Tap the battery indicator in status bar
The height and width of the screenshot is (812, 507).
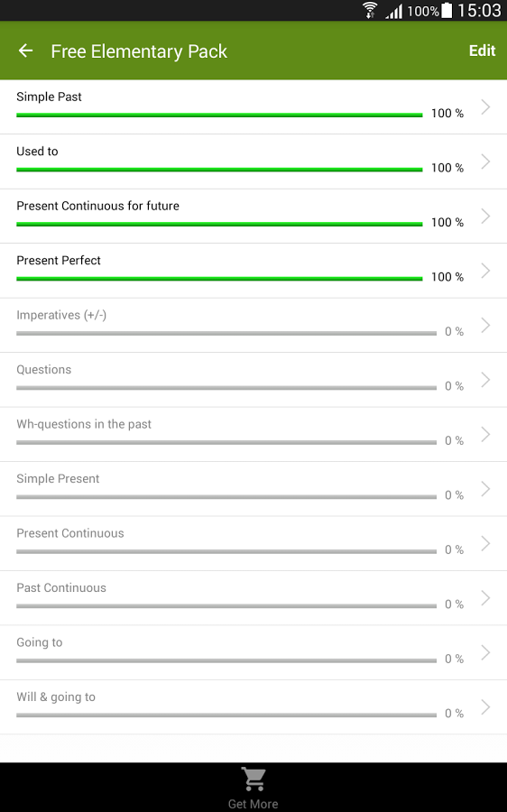coord(447,10)
